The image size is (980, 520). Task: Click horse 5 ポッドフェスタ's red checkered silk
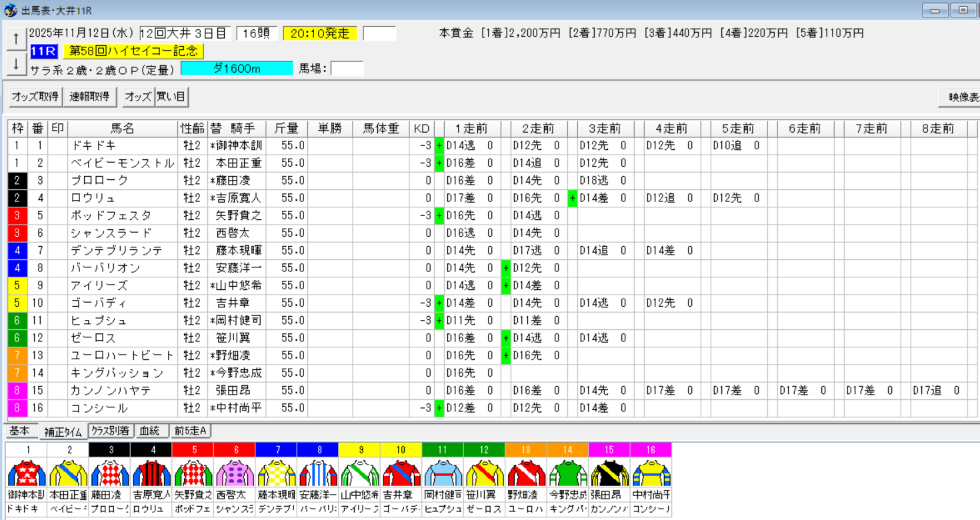pyautogui.click(x=193, y=473)
